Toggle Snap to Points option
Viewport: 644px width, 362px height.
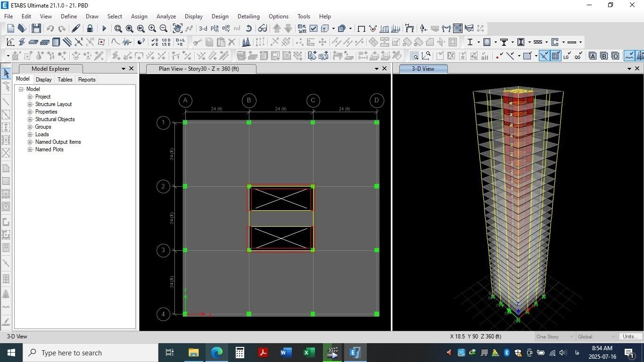(x=499, y=56)
